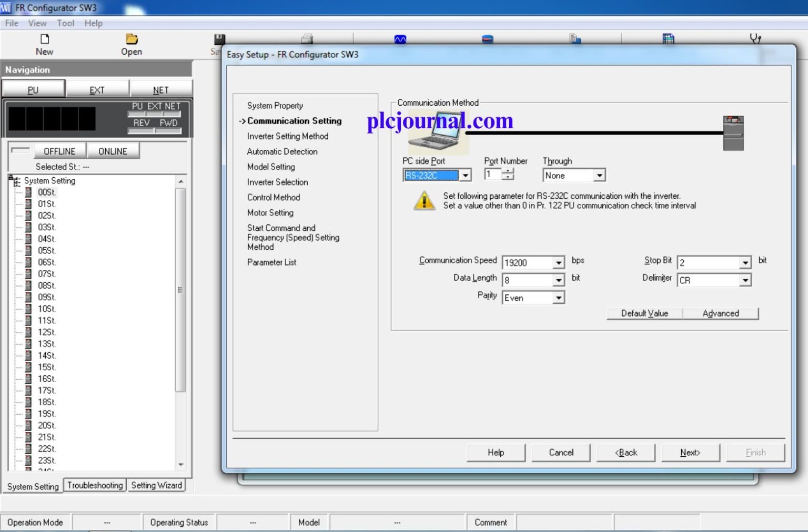This screenshot has height=532, width=808.
Task: Open the Parity dropdown
Action: (559, 298)
